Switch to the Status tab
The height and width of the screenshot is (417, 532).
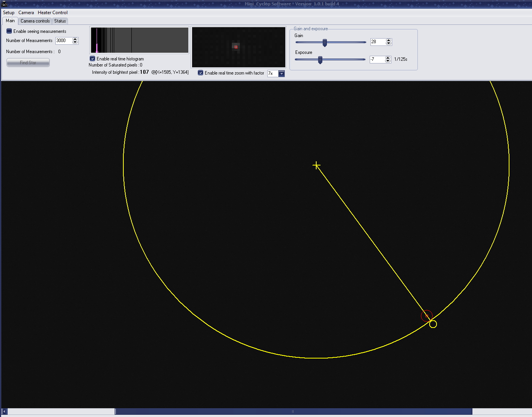point(60,21)
